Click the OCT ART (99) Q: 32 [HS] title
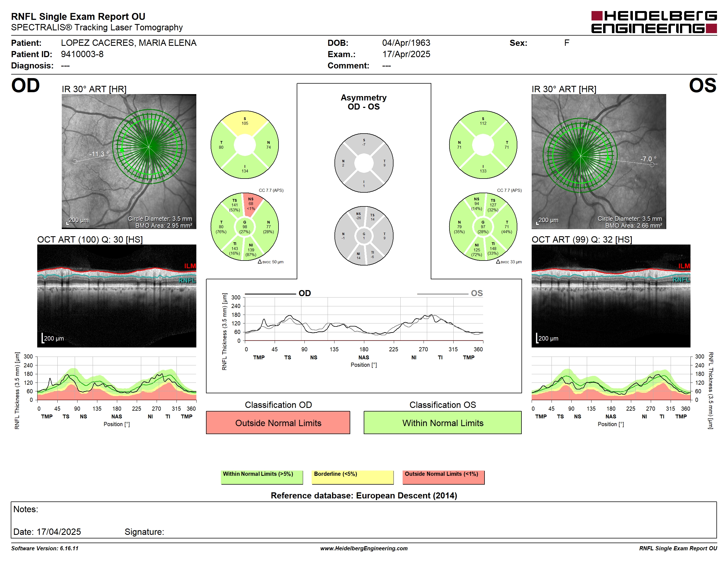728x563 pixels. pos(582,240)
